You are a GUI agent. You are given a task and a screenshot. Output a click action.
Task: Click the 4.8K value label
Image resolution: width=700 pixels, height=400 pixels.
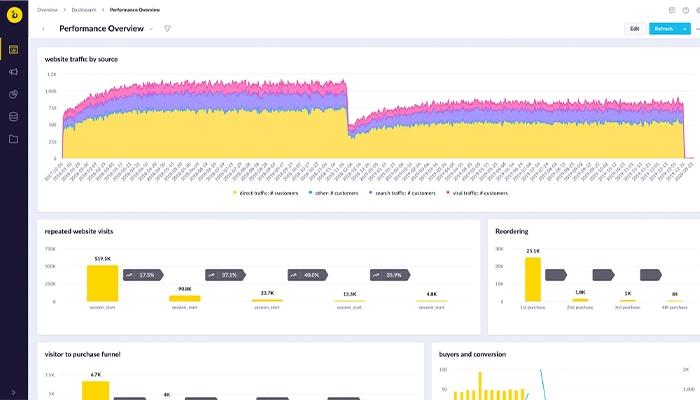tap(432, 294)
